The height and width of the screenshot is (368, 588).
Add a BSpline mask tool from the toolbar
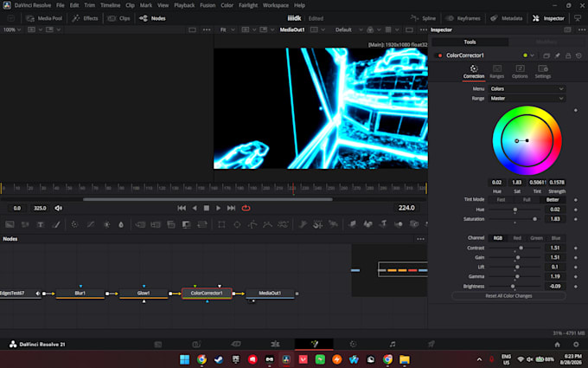[267, 224]
